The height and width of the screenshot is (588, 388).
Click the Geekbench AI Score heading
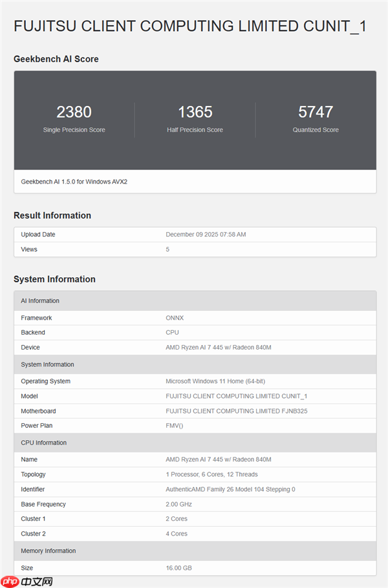click(56, 59)
